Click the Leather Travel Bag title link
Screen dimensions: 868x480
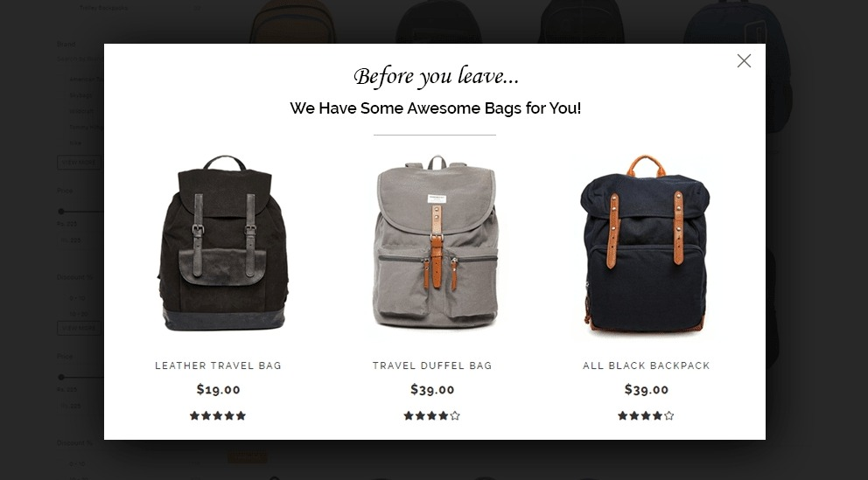click(218, 365)
